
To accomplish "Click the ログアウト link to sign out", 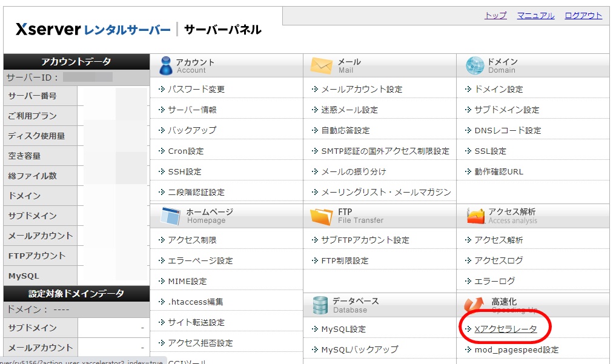I will click(583, 16).
